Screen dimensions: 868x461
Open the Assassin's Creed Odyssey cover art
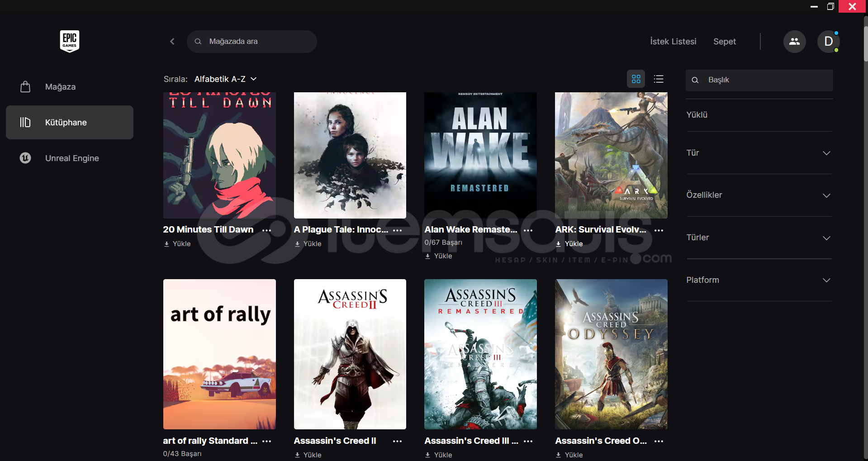tap(611, 354)
